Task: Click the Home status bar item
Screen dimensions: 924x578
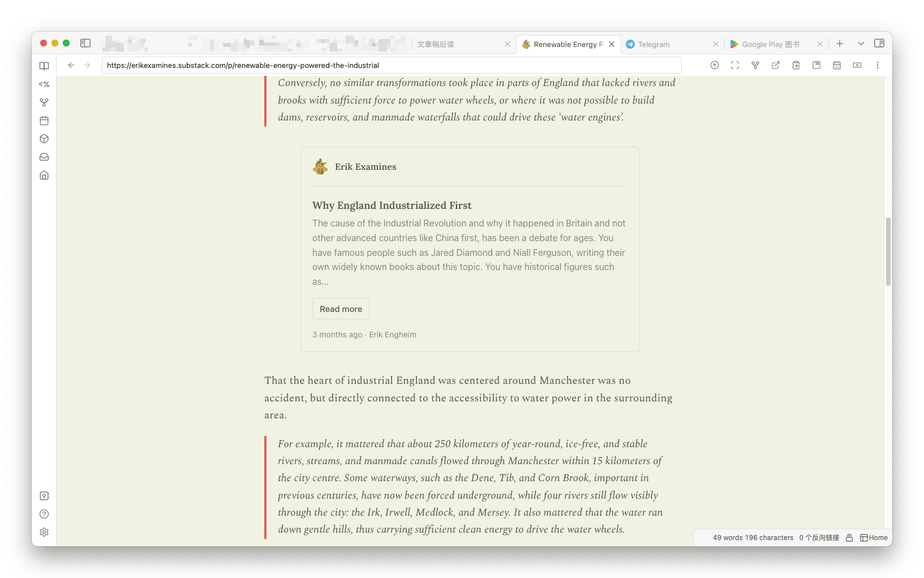Action: 874,538
